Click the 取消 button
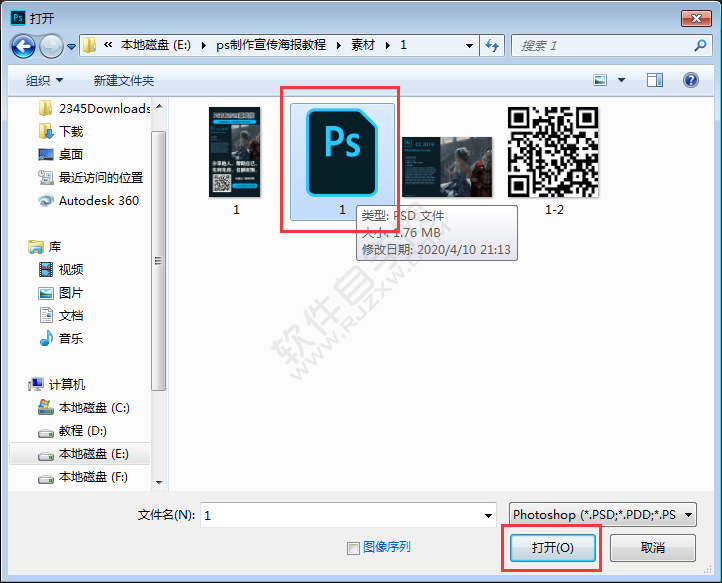This screenshot has height=583, width=722. click(652, 548)
